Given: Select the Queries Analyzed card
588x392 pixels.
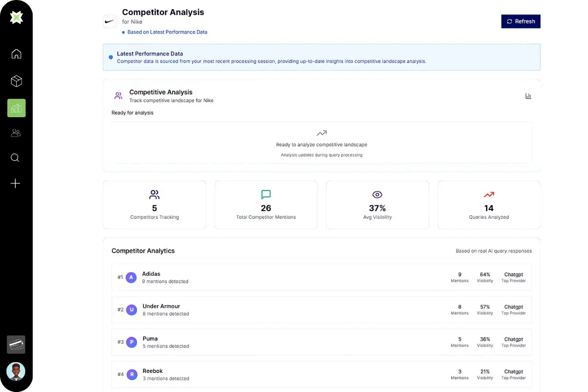Looking at the screenshot, I should (x=489, y=205).
